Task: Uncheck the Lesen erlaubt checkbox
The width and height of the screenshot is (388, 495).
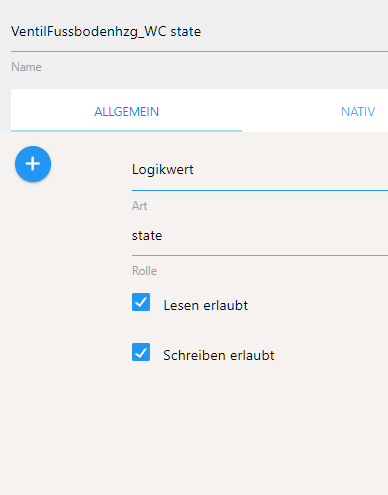Action: coord(141,302)
